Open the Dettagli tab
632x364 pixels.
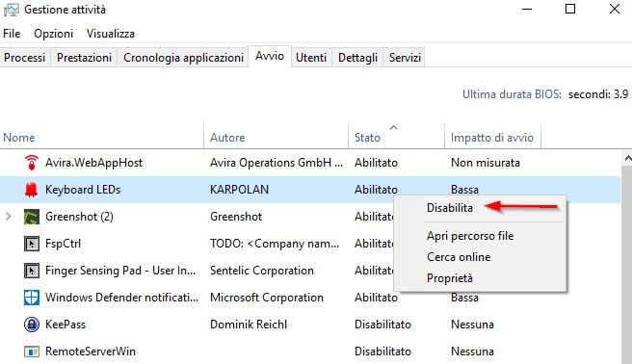[x=358, y=58]
